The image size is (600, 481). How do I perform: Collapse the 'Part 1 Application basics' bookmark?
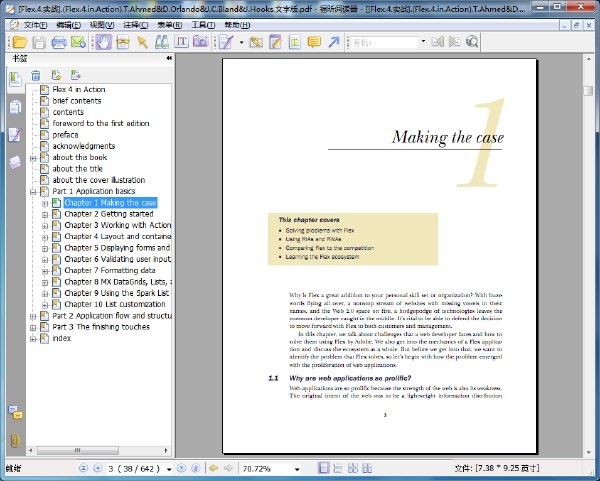(x=33, y=192)
